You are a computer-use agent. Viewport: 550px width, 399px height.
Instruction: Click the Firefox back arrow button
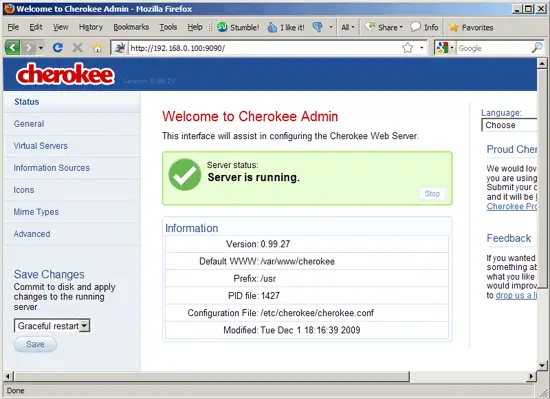[x=13, y=47]
